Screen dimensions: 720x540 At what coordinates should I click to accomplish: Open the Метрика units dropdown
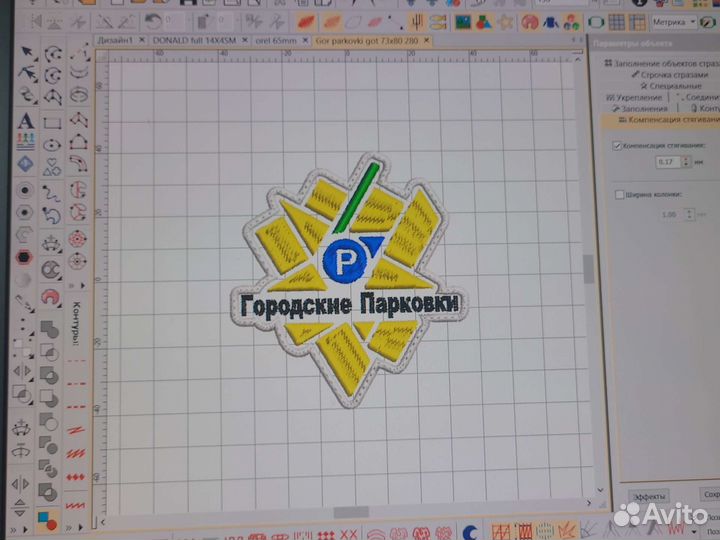(x=674, y=22)
